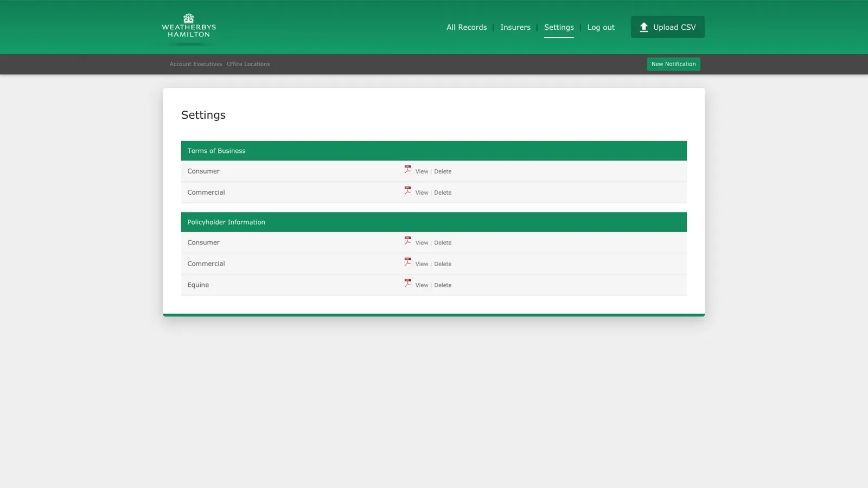This screenshot has height=488, width=868.
Task: Delete Terms of Business Commercial document
Action: (443, 192)
